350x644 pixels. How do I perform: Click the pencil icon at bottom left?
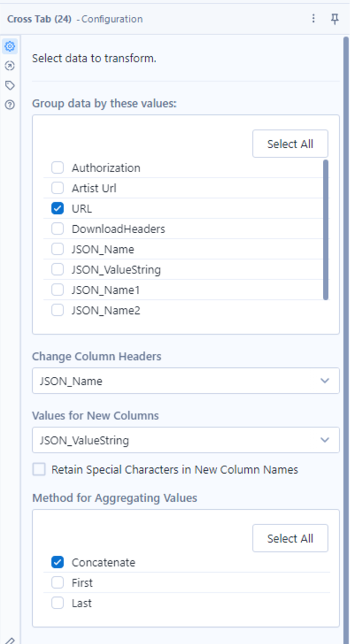pos(10,640)
